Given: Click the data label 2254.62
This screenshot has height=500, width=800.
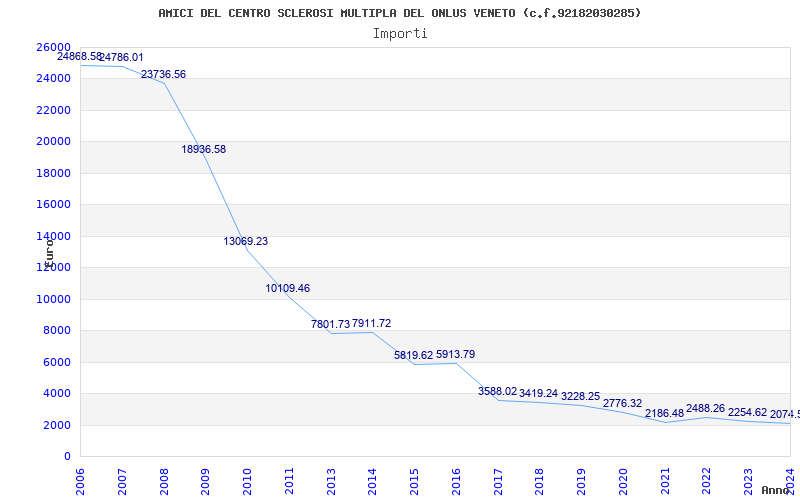Looking at the screenshot, I should 747,413.
